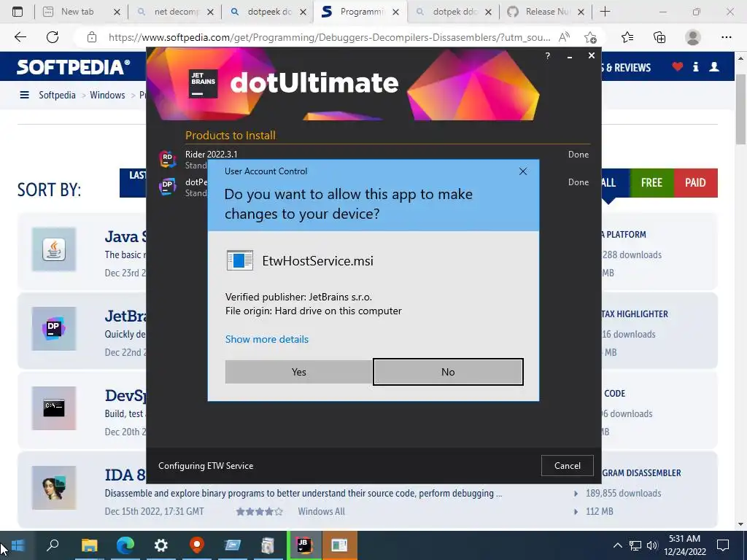The image size is (747, 560).
Task: Open Settings gear in taskbar
Action: [x=161, y=545]
